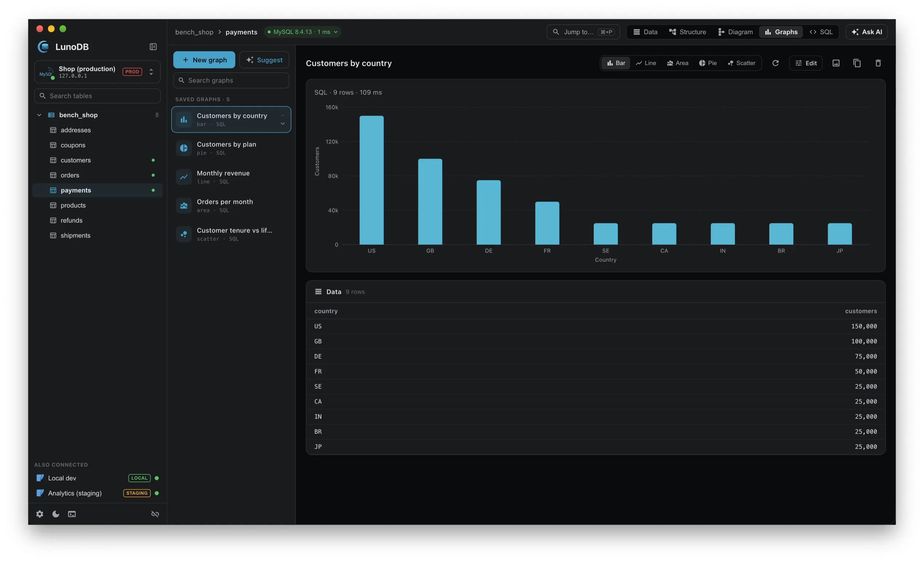This screenshot has height=562, width=924.
Task: Open the Jump to search box
Action: click(583, 32)
